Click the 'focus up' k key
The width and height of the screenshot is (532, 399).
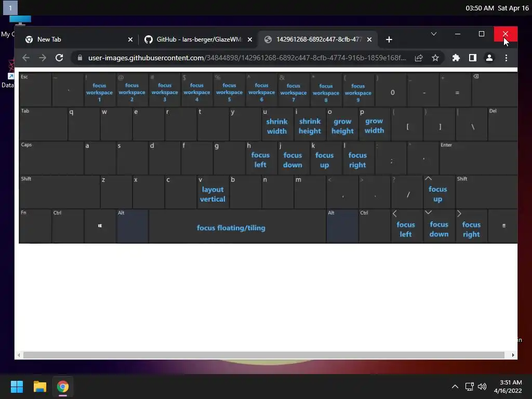coord(325,158)
